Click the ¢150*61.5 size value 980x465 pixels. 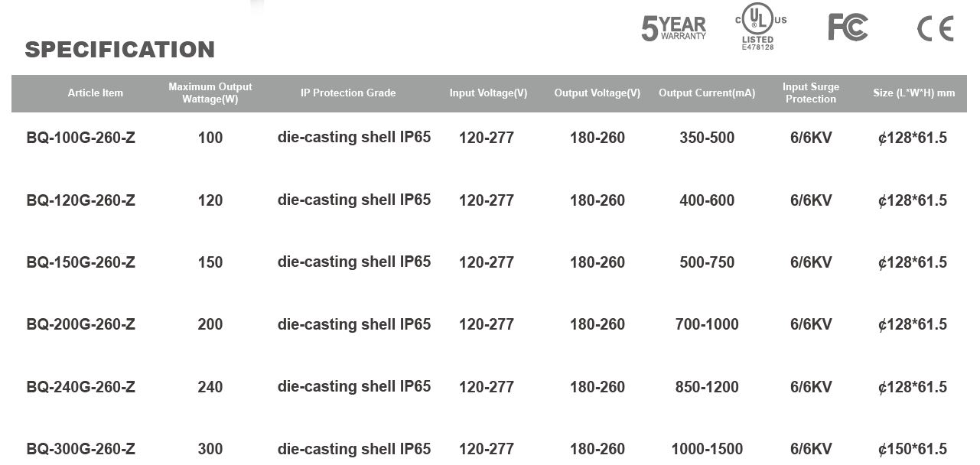click(x=913, y=449)
